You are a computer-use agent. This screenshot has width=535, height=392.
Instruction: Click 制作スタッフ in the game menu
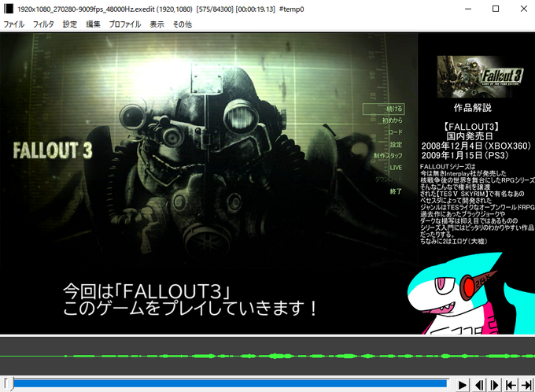(388, 156)
